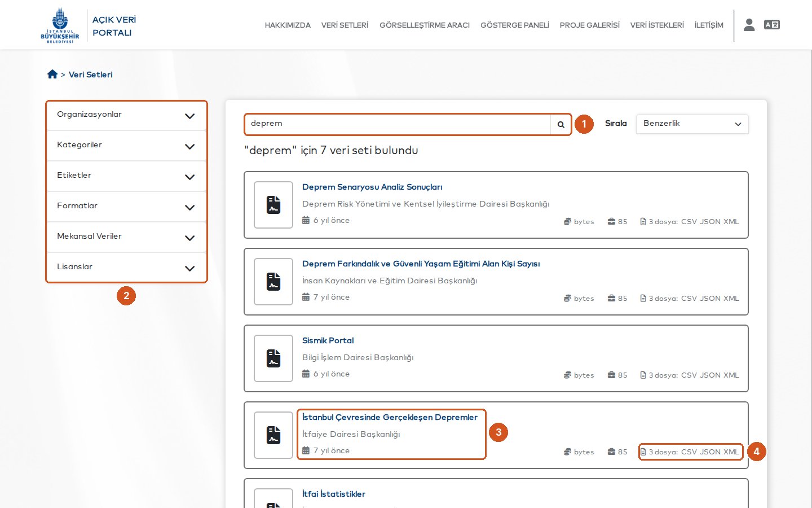Image resolution: width=812 pixels, height=508 pixels.
Task: Click the İstanbul Büyükşehir Belediyesi logo
Action: point(60,25)
